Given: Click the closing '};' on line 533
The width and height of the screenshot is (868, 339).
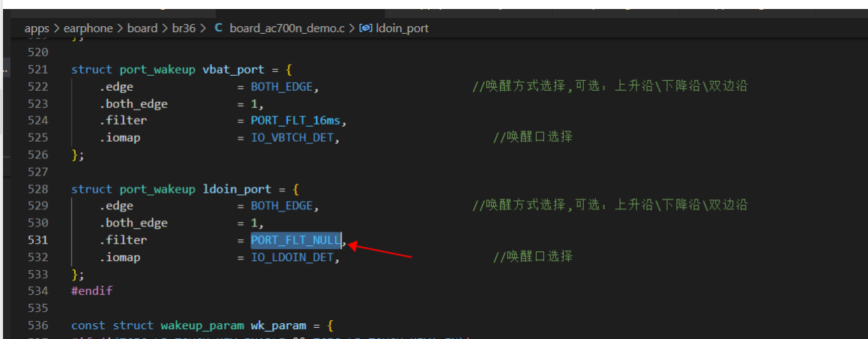Looking at the screenshot, I should [78, 274].
